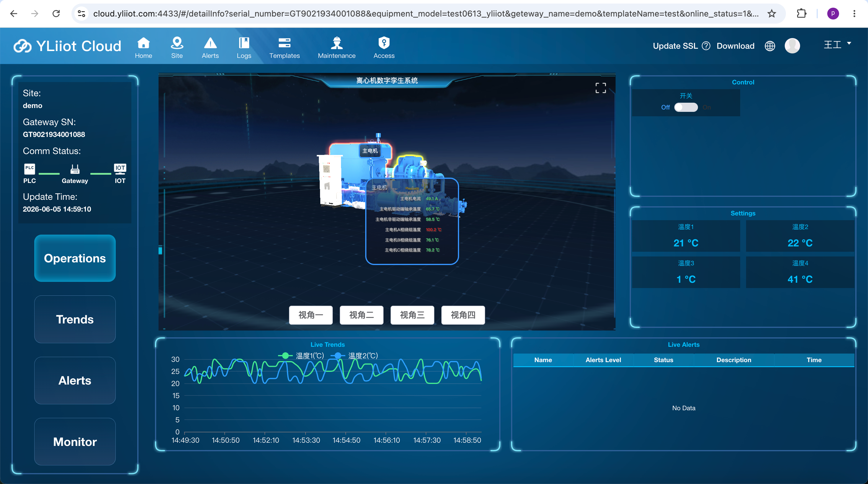Edit the 温度4 setting value
Viewport: 868px width, 484px height.
coord(800,279)
